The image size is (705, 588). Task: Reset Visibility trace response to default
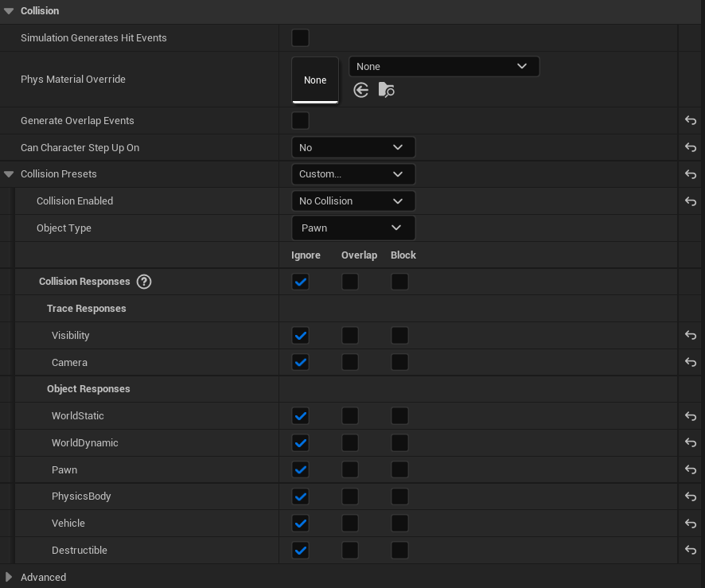point(690,336)
